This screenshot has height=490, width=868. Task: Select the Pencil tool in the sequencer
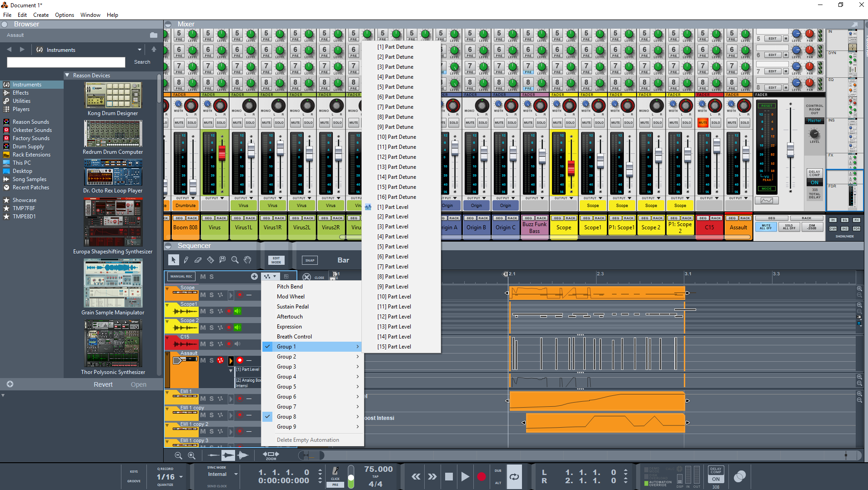click(186, 260)
